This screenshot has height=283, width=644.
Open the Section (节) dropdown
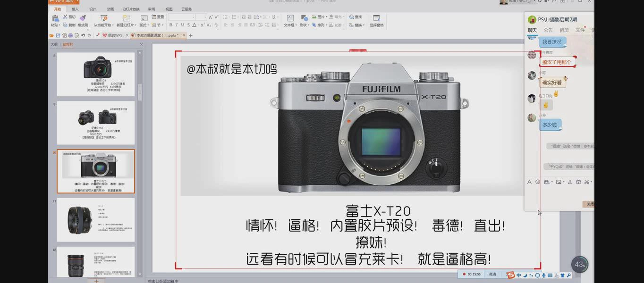(157, 25)
